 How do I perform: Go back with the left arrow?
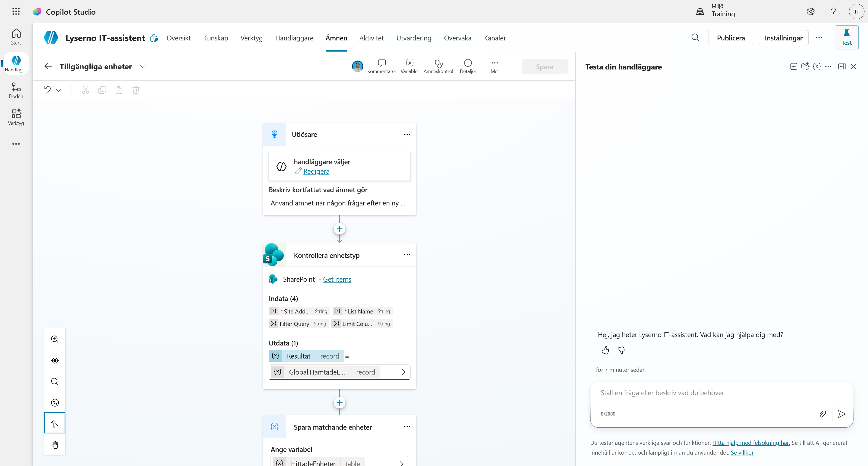point(48,66)
